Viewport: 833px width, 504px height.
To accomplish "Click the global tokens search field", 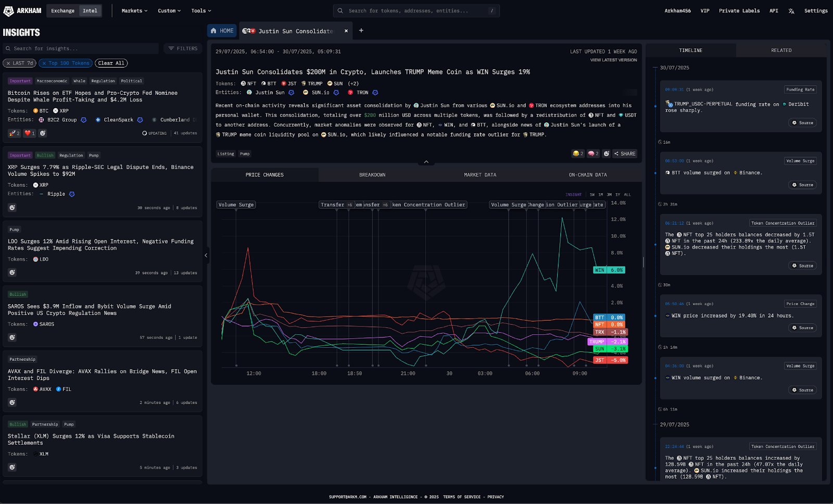I will tap(416, 10).
